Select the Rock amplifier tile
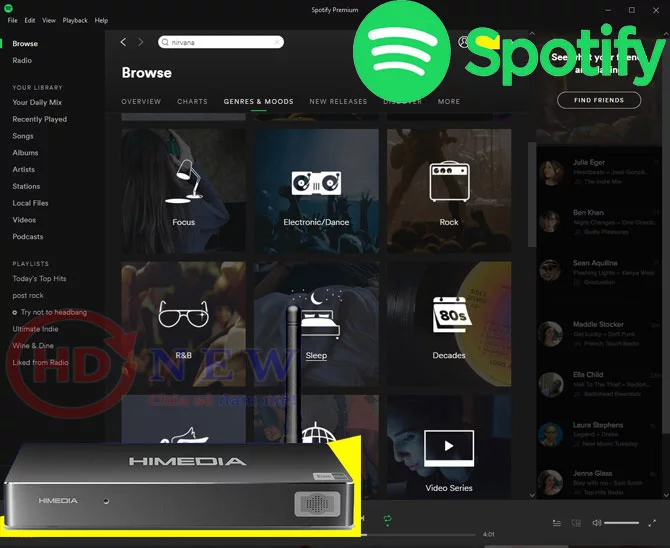670x548 pixels. click(449, 191)
